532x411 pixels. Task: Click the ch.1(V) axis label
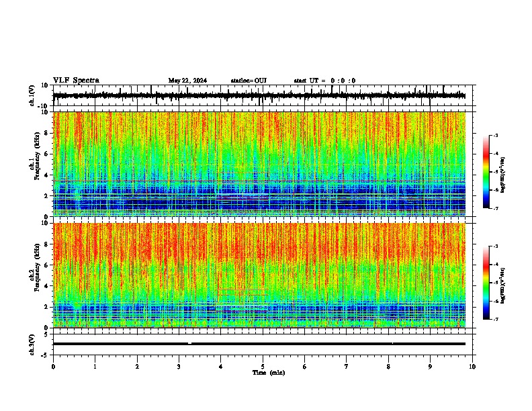(x=32, y=95)
